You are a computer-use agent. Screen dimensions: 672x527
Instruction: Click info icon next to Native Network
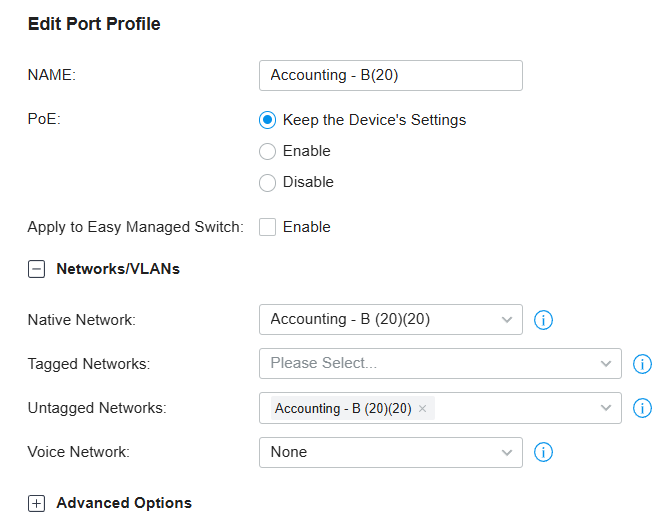tap(543, 320)
